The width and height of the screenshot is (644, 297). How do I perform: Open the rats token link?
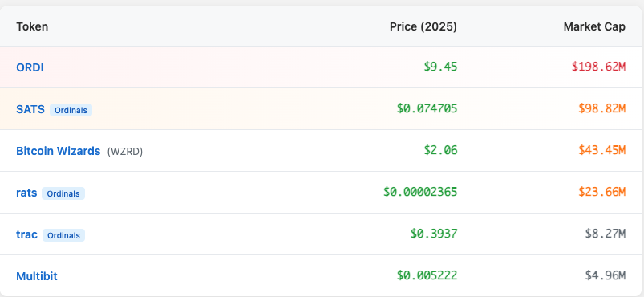point(26,193)
